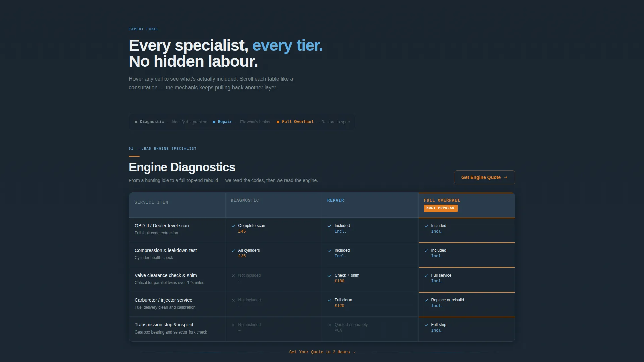The height and width of the screenshot is (362, 644).
Task: Click the EXPERT PANEL label
Action: point(144,29)
